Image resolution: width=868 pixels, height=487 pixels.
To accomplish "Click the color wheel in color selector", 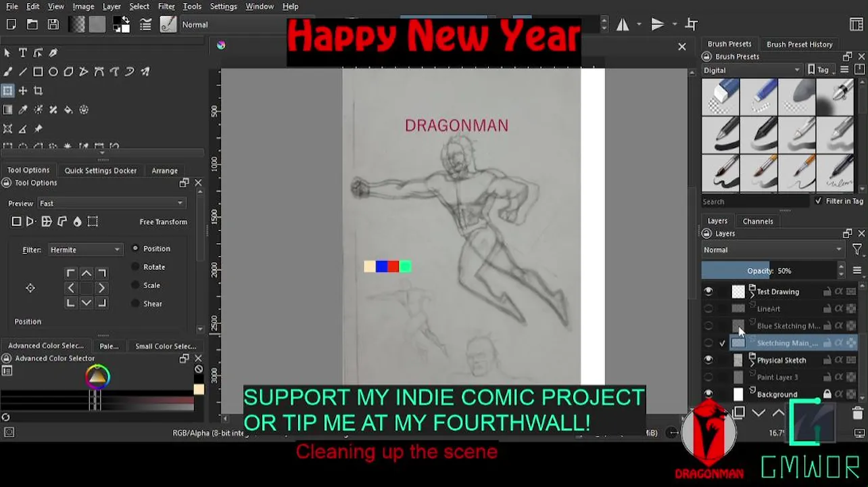I will point(97,377).
